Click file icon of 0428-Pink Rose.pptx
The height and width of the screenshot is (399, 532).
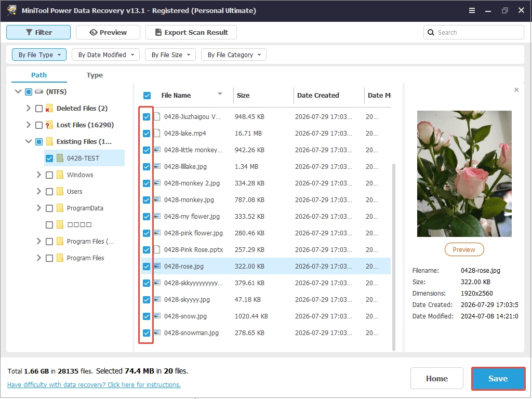click(x=157, y=249)
